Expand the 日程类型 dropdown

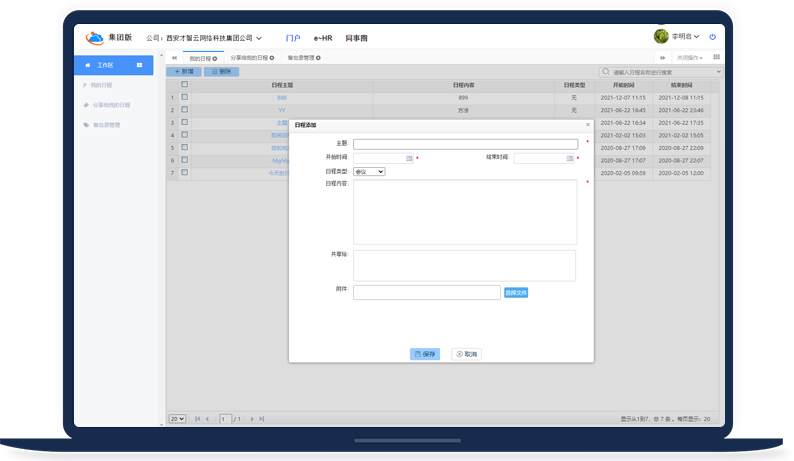pos(368,172)
